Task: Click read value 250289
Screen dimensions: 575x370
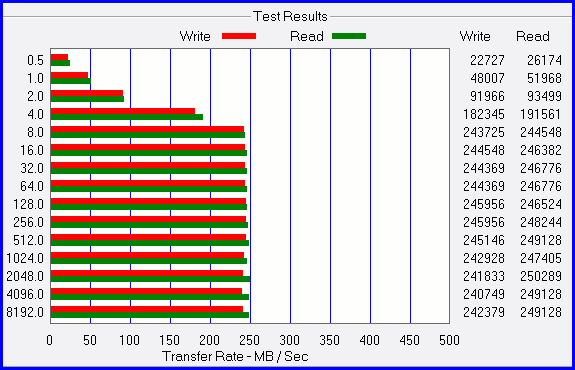Action: (541, 276)
